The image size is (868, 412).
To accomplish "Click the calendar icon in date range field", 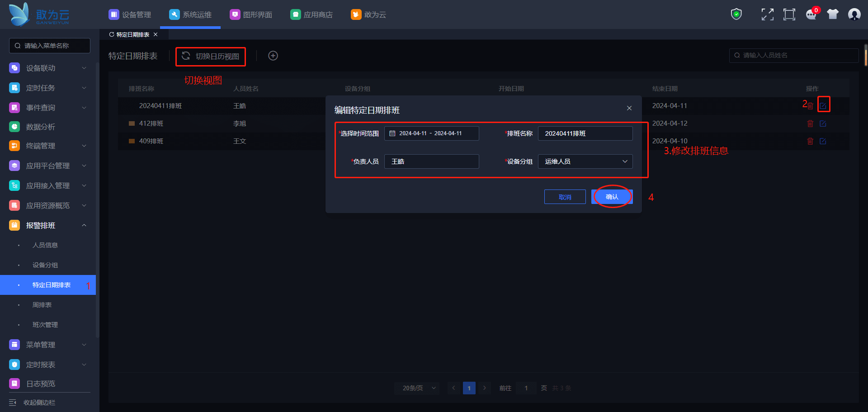I will click(392, 133).
